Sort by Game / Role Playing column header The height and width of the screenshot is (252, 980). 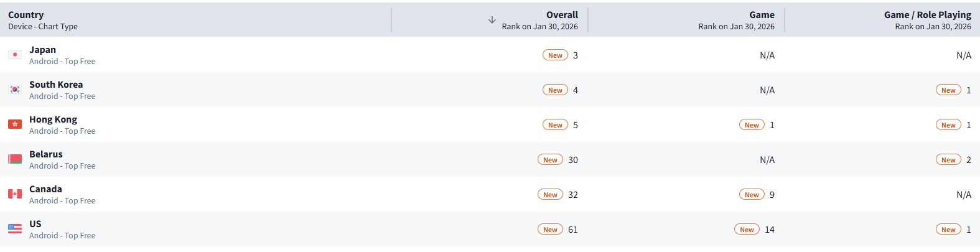coord(927,15)
